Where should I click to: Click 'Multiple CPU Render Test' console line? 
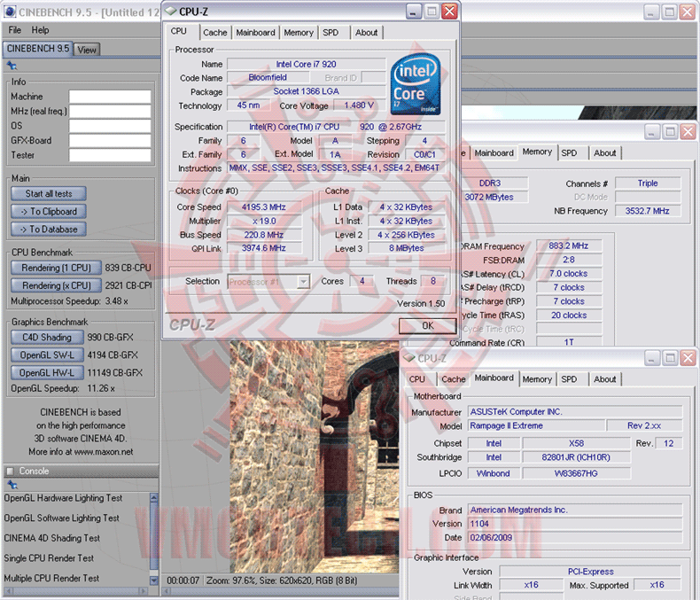point(51,578)
